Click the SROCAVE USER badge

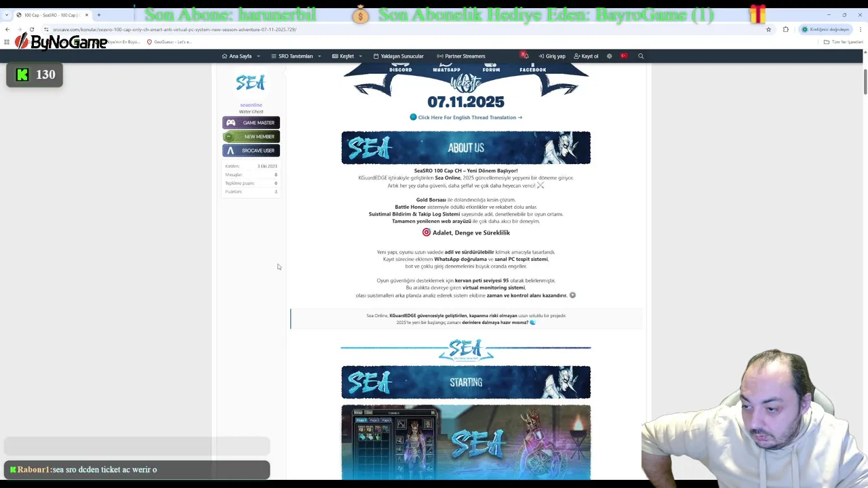(x=251, y=150)
